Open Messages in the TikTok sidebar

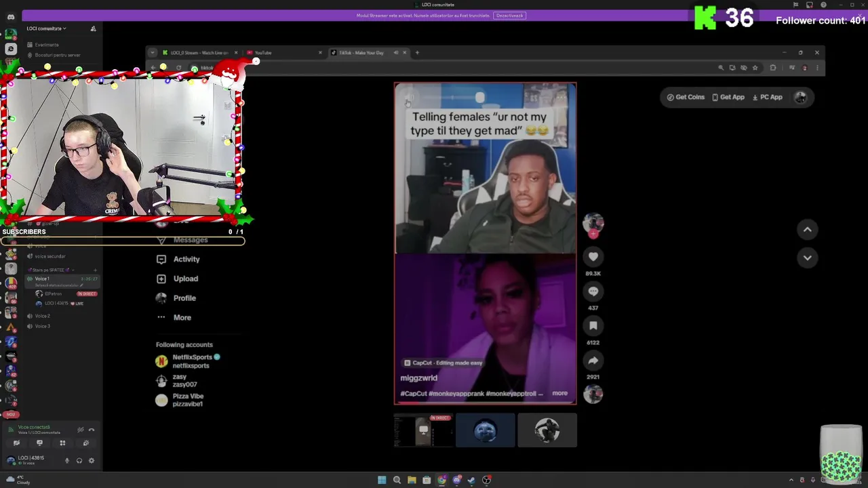[x=183, y=240]
